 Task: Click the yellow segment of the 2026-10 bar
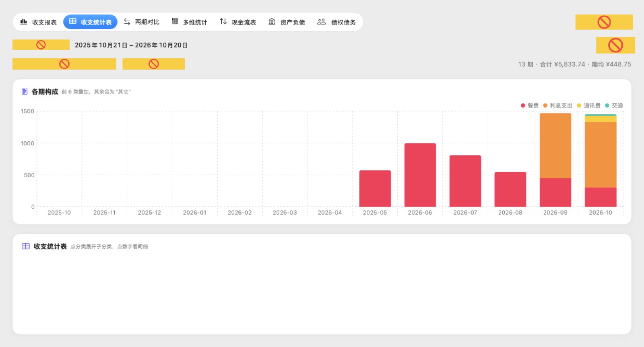point(601,119)
